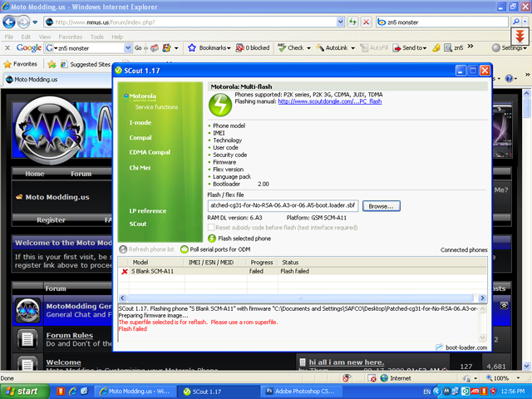This screenshot has width=532, height=399.
Task: Open SCout section in the sidebar
Action: click(138, 224)
